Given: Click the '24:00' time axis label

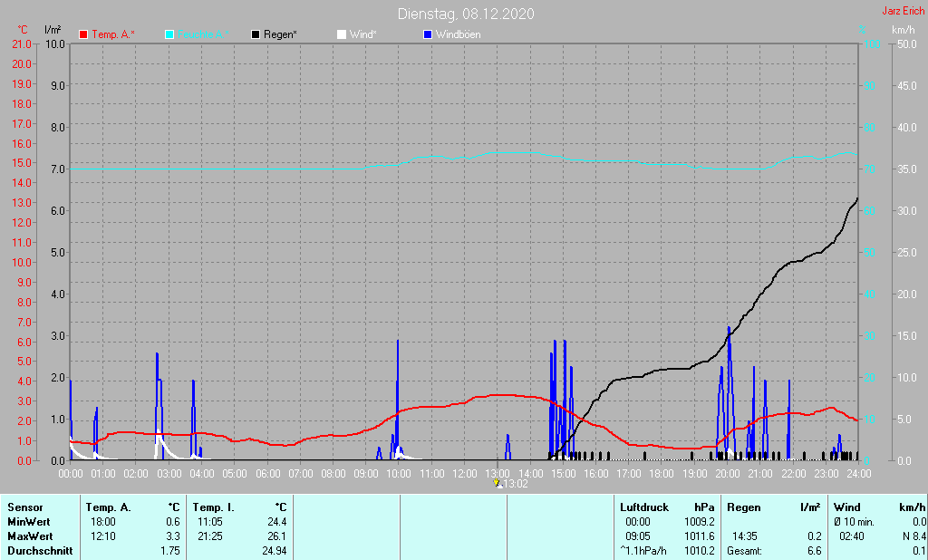Looking at the screenshot, I should (x=859, y=474).
